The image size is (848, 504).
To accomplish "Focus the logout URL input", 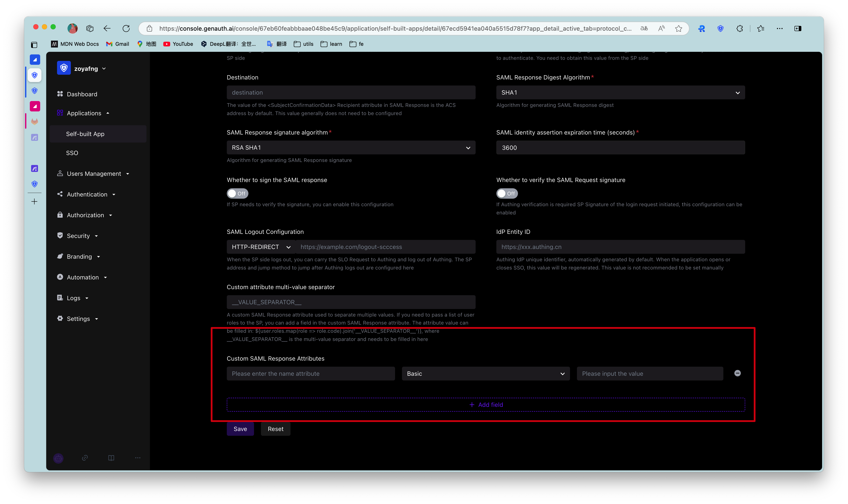I will [386, 247].
